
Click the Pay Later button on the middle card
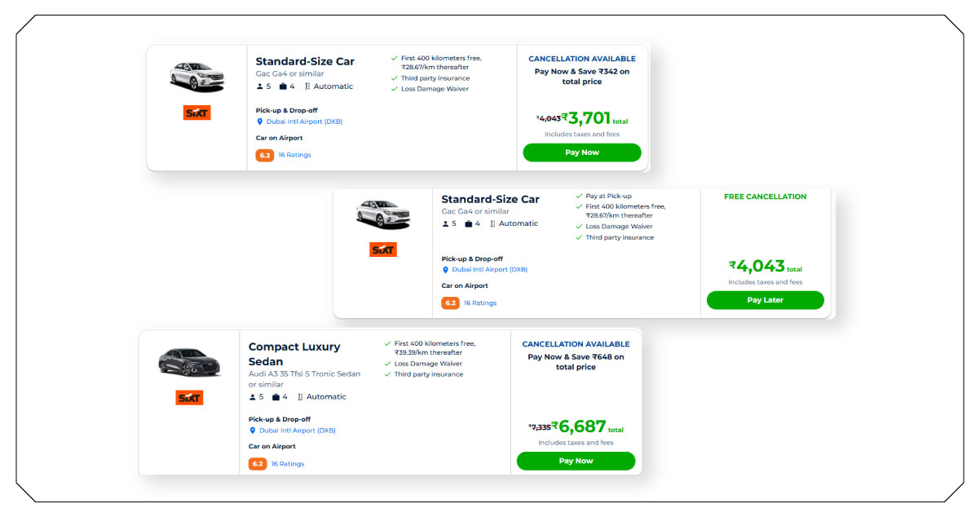pyautogui.click(x=765, y=300)
